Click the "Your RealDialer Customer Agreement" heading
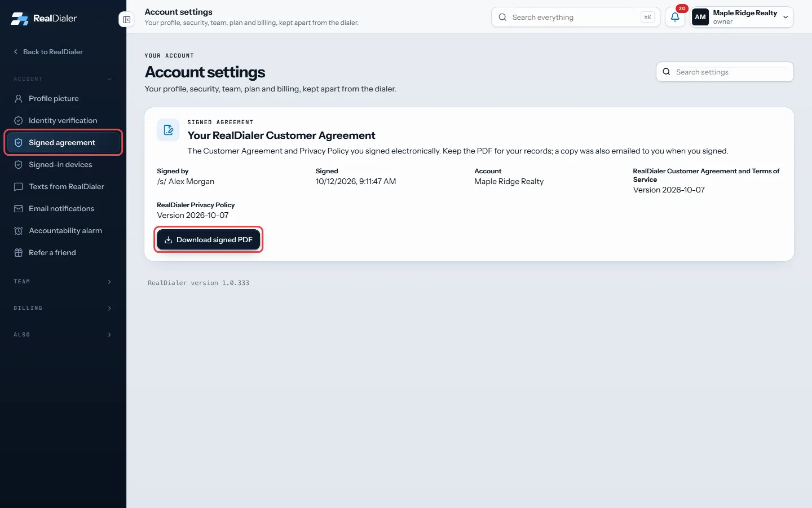812x508 pixels. [281, 135]
